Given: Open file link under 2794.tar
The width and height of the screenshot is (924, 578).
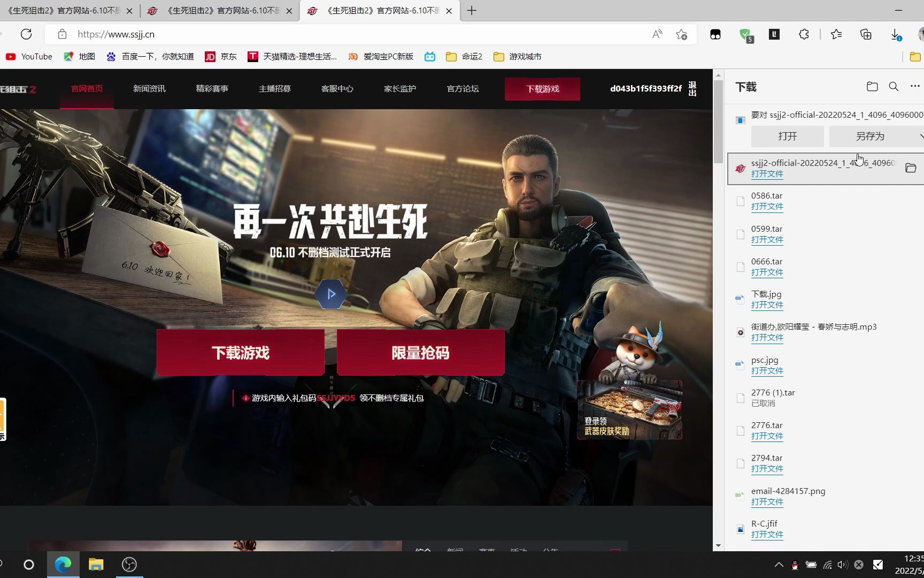Looking at the screenshot, I should point(767,469).
